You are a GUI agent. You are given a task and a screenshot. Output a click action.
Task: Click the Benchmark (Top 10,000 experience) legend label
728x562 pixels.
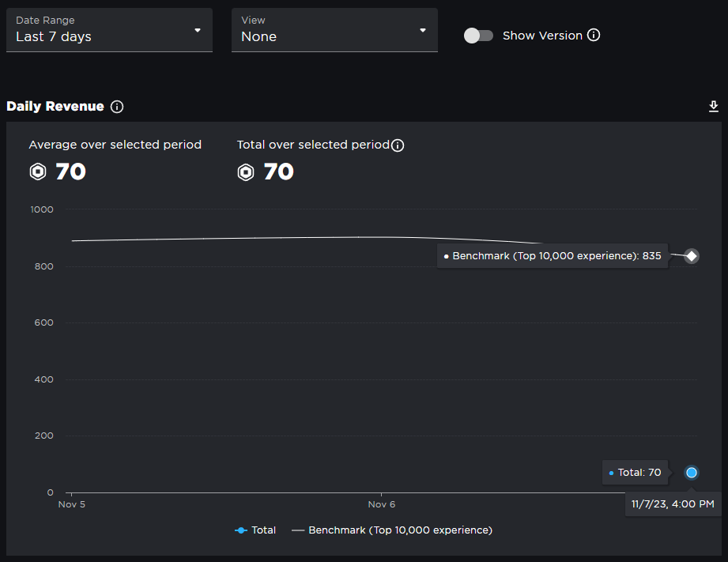pyautogui.click(x=399, y=530)
